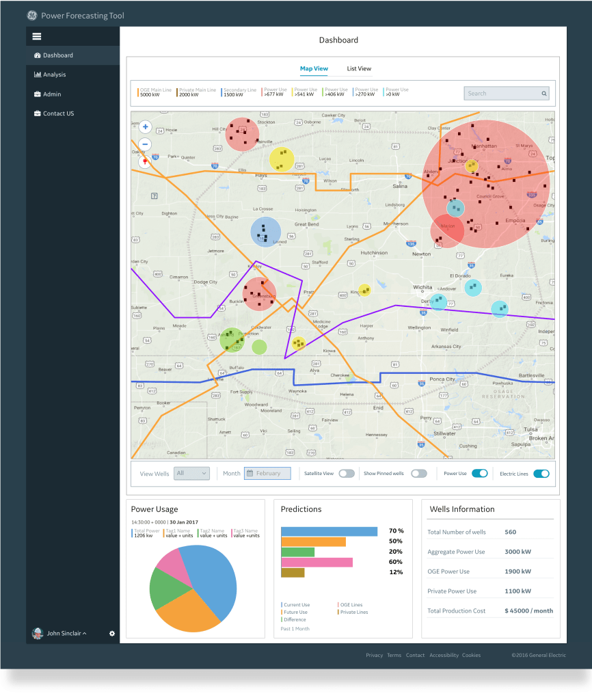
Task: Click the Accessibility footer link
Action: (x=444, y=655)
